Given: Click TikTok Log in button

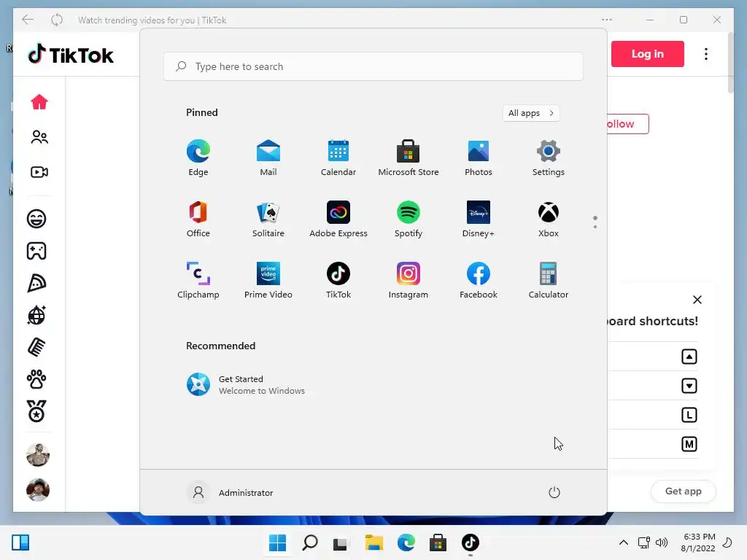Looking at the screenshot, I should tap(648, 54).
